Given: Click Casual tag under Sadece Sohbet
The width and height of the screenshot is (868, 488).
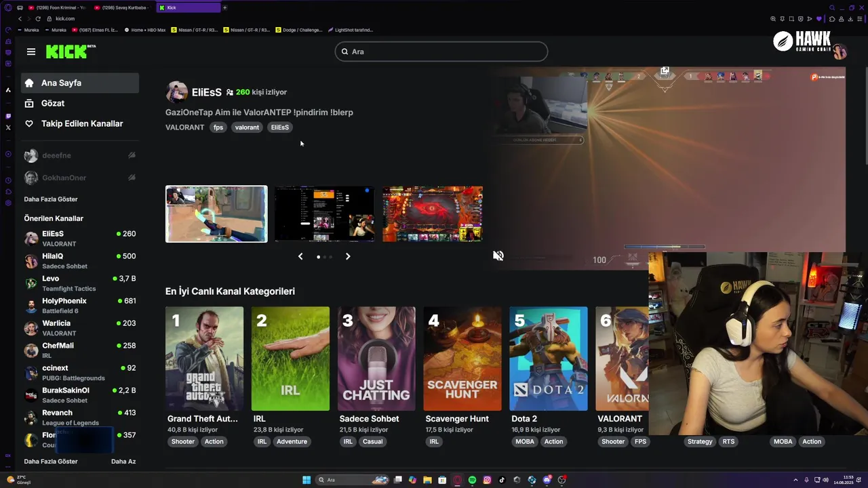Looking at the screenshot, I should (x=372, y=441).
